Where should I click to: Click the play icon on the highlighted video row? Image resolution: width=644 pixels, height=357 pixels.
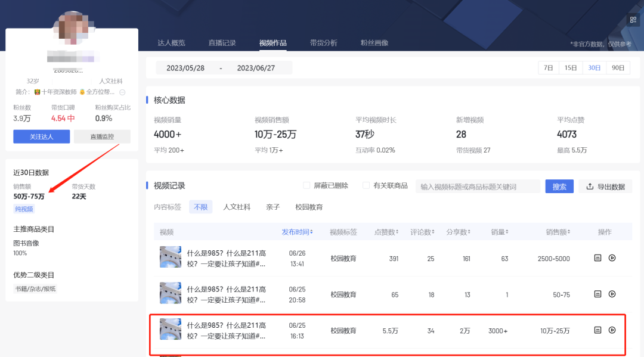click(x=612, y=330)
